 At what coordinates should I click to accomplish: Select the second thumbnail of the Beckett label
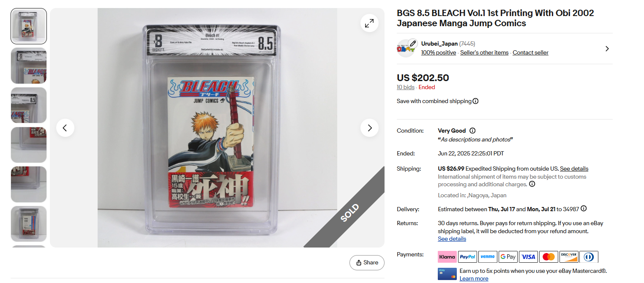29,66
